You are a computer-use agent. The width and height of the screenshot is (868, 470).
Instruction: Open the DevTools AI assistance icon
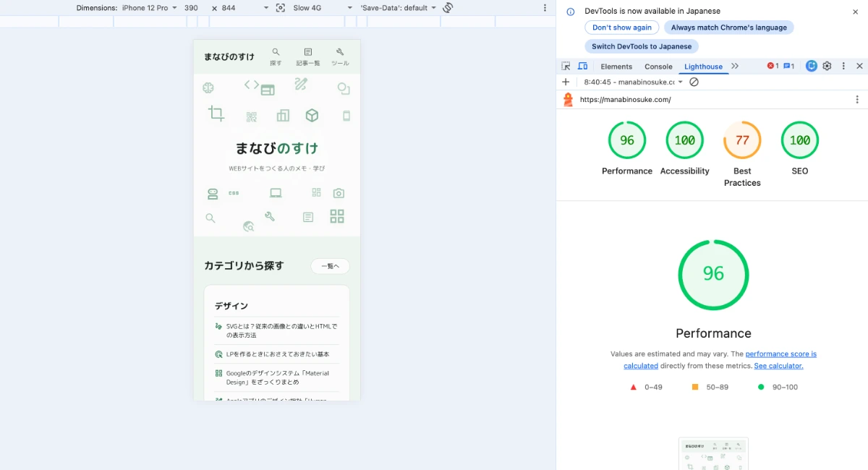[x=812, y=66]
